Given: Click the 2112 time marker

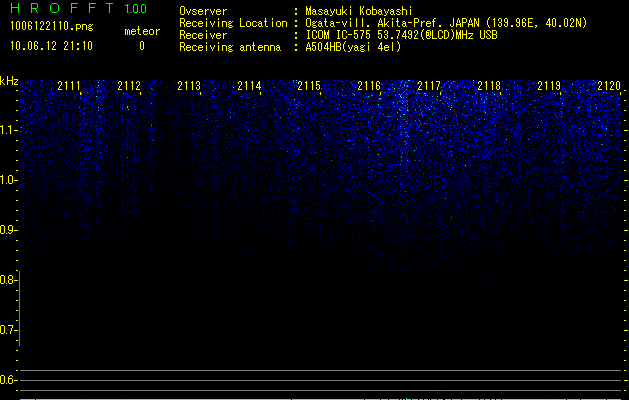Looking at the screenshot, I should 129,85.
